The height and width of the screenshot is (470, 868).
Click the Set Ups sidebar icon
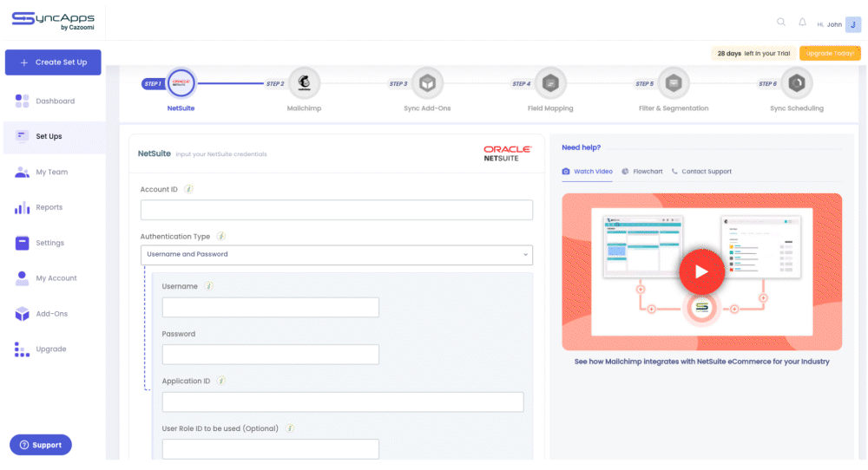(x=23, y=136)
